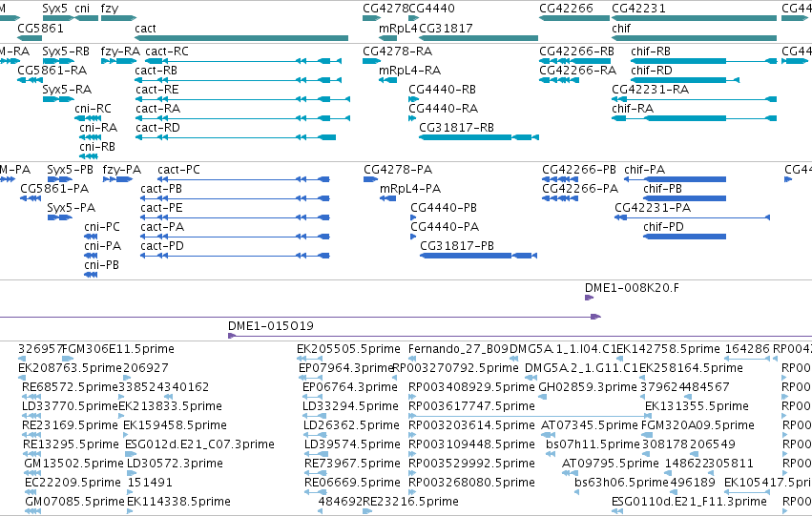Click the chif-RB transcript
This screenshot has height=516, width=812.
(704, 61)
